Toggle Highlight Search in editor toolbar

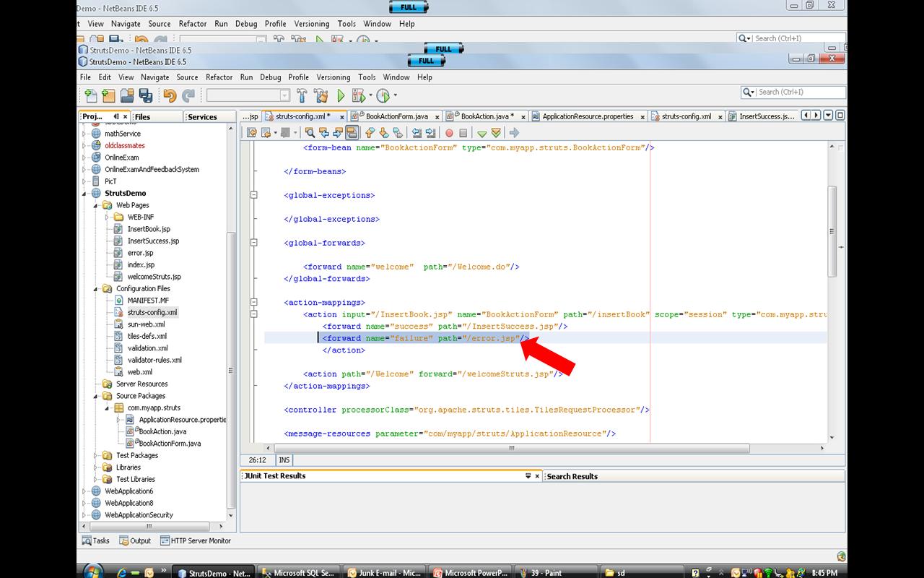353,132
